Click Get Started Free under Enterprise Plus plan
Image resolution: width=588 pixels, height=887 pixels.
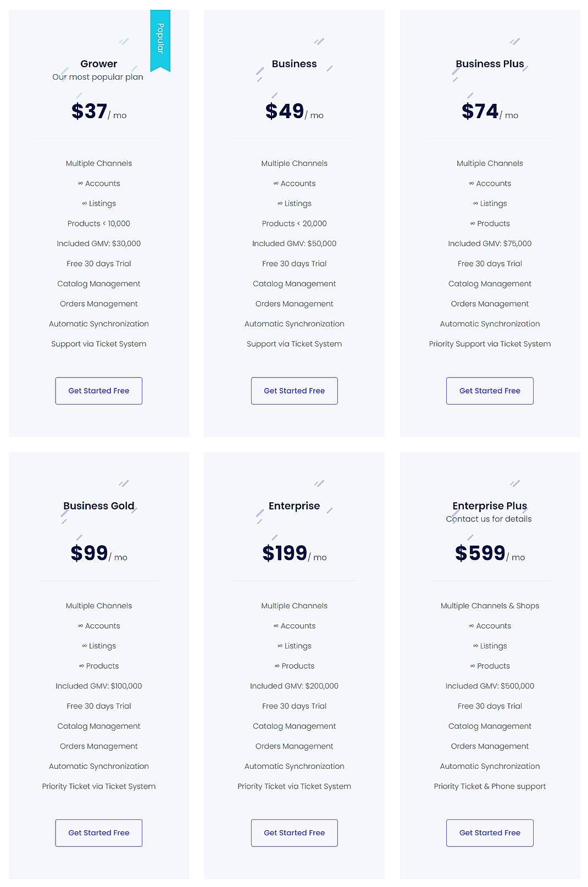490,833
